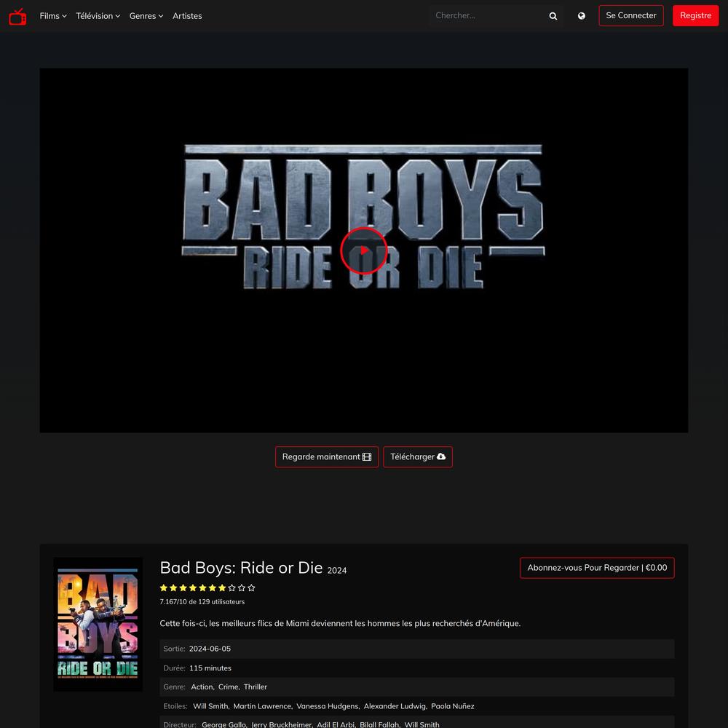Screen dimensions: 728x728
Task: Open the Films dropdown menu
Action: coord(53,16)
